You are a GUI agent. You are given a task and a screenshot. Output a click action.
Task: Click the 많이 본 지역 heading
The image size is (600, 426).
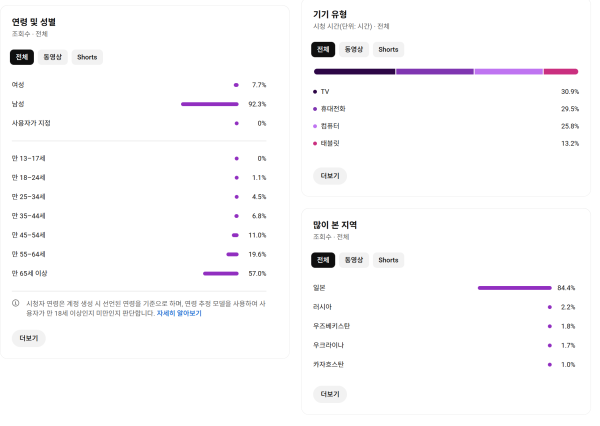[335, 225]
